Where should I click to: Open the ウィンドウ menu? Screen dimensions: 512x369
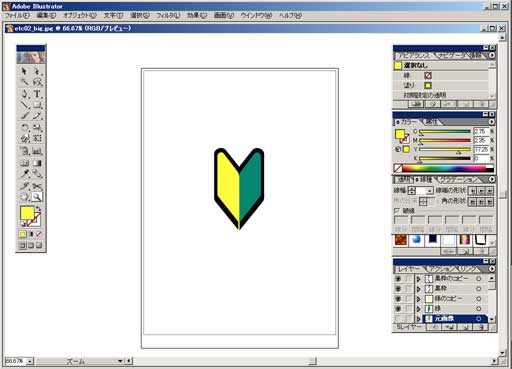256,15
